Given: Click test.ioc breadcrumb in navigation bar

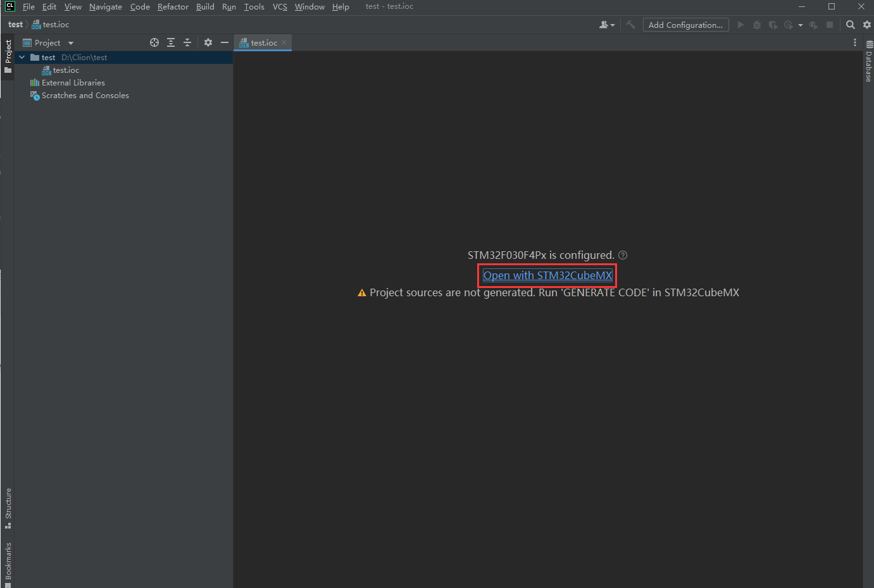Looking at the screenshot, I should [x=51, y=25].
